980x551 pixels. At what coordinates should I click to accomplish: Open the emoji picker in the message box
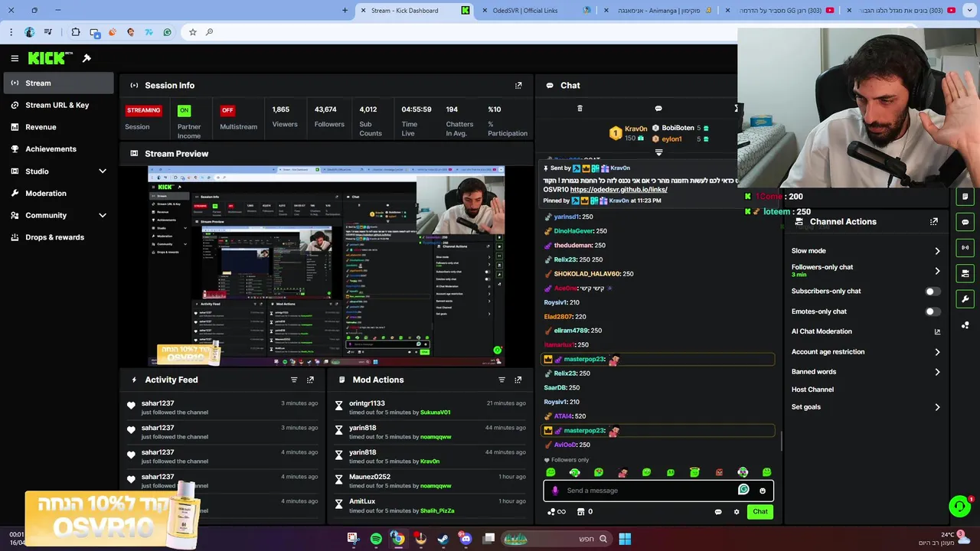pos(763,491)
